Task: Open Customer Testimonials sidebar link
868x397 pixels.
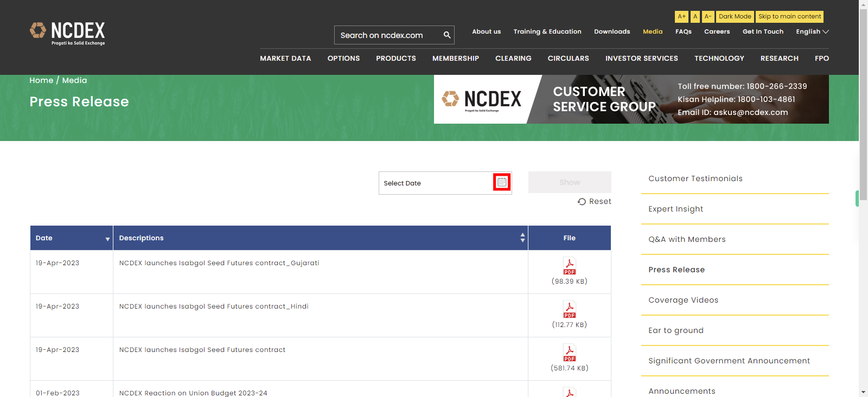Action: click(x=695, y=178)
